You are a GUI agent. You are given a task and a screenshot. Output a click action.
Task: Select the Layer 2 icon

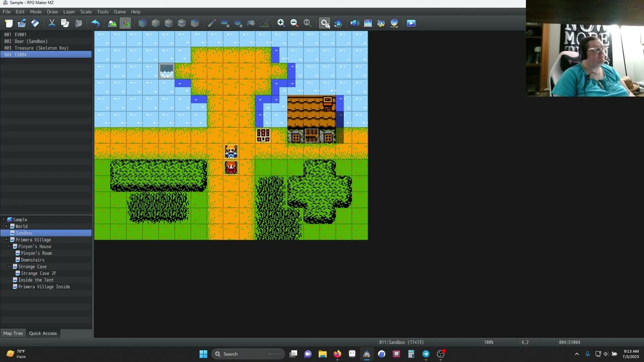169,23
